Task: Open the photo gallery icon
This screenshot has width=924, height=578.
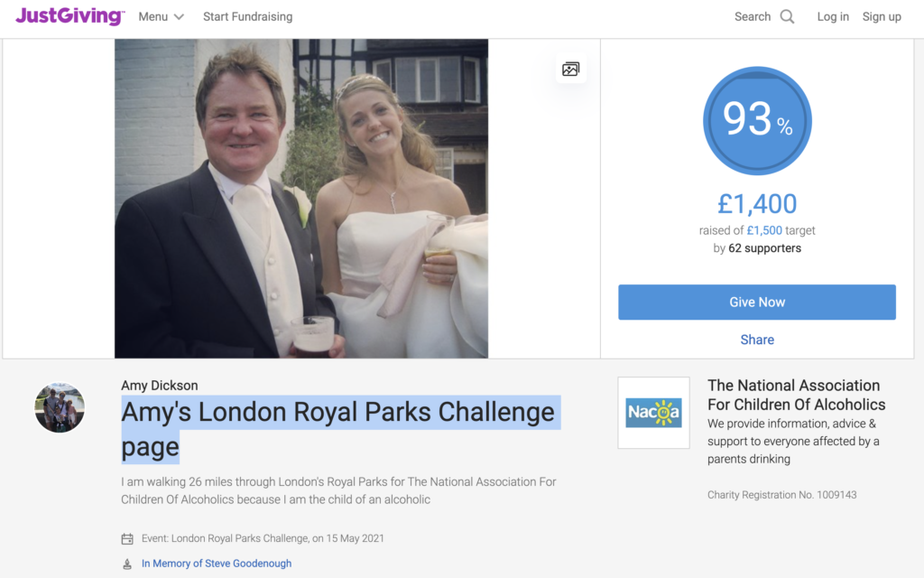Action: [x=570, y=69]
